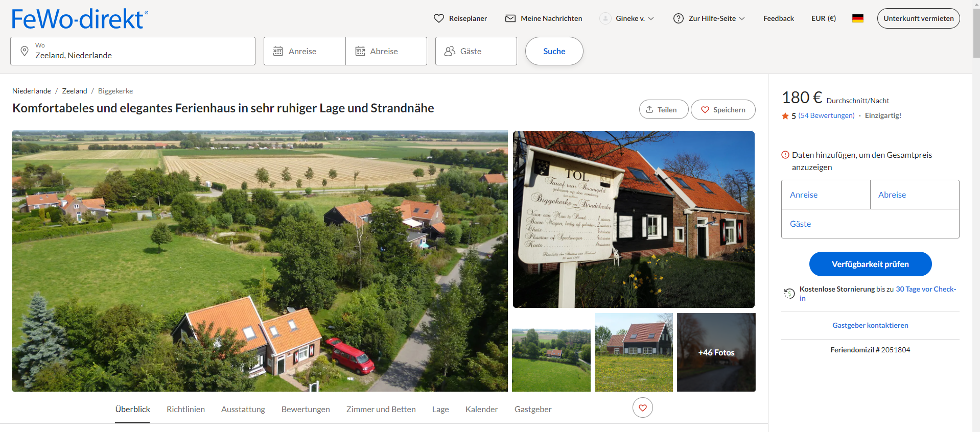Screen dimensions: 980x432
Task: Expand the Gineke v. account menu
Action: coord(627,18)
